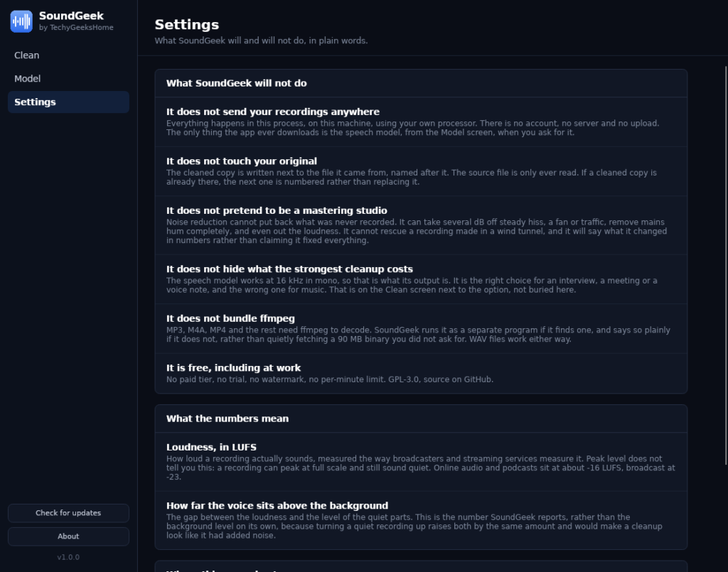Click 'How far the voice sits above the background'
This screenshot has width=728, height=572.
point(277,506)
